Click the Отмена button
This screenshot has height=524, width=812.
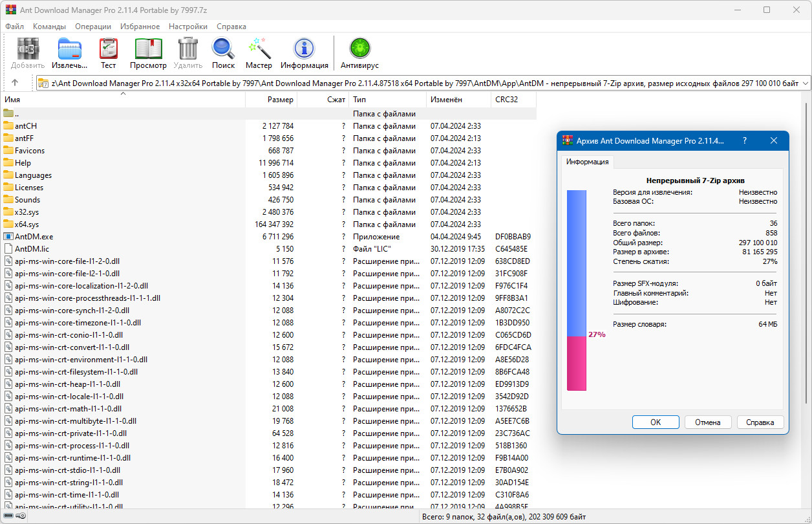point(707,422)
